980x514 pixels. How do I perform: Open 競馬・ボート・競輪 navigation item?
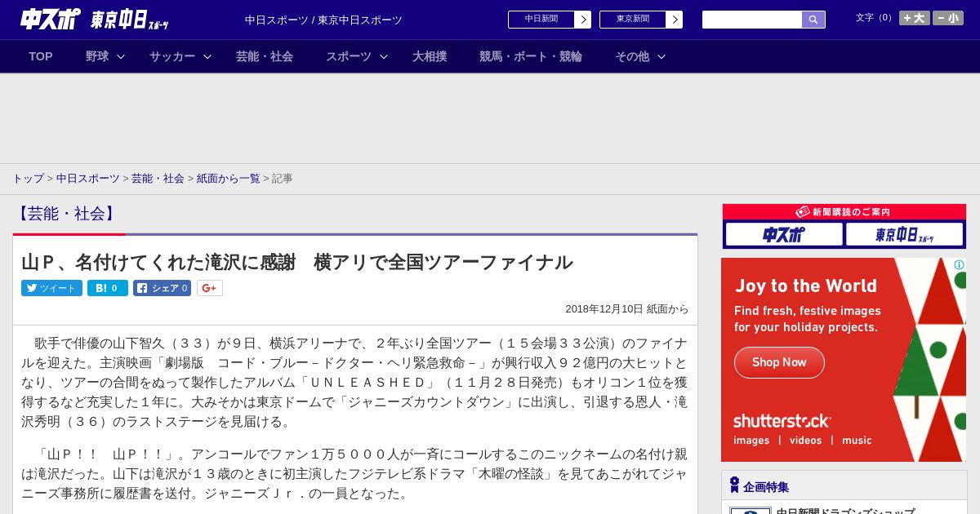pyautogui.click(x=531, y=56)
